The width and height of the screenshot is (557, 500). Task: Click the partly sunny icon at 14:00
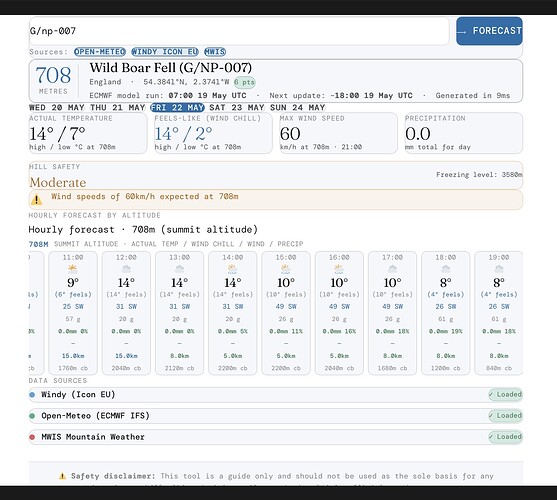click(x=232, y=269)
